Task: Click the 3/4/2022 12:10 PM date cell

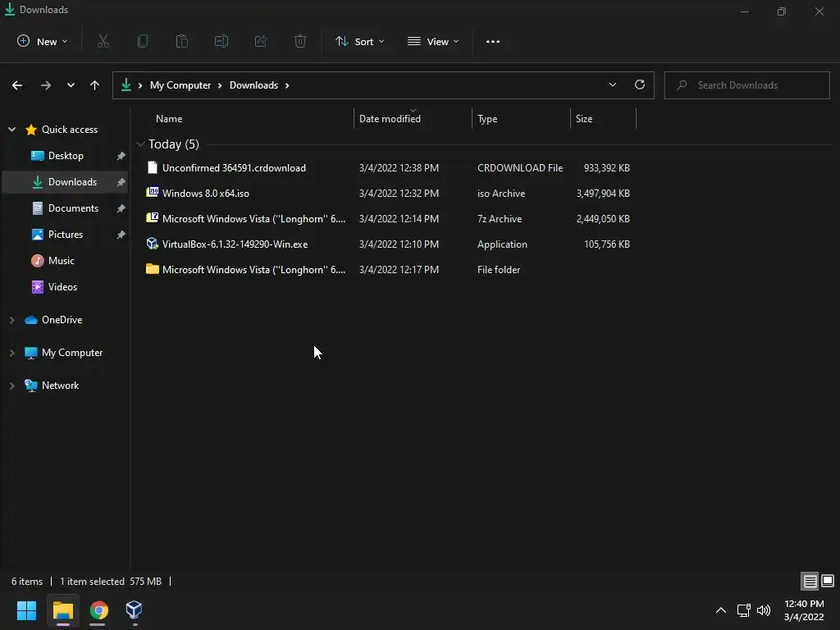Action: coord(399,244)
